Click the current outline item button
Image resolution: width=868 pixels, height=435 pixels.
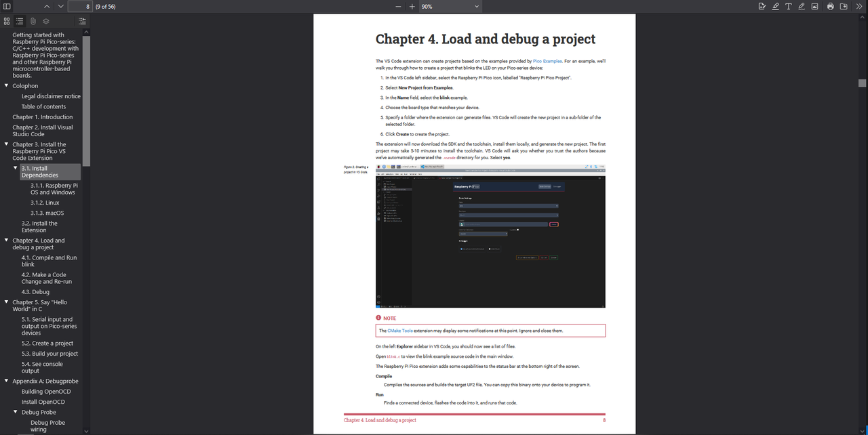point(83,21)
